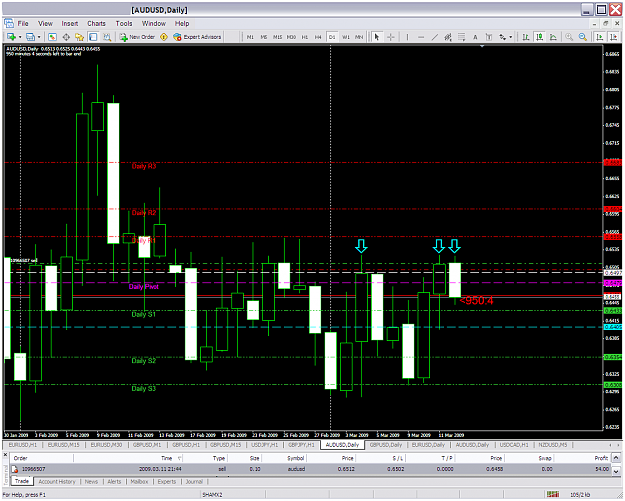
Task: Select the Text tool labeled A
Action: click(475, 37)
